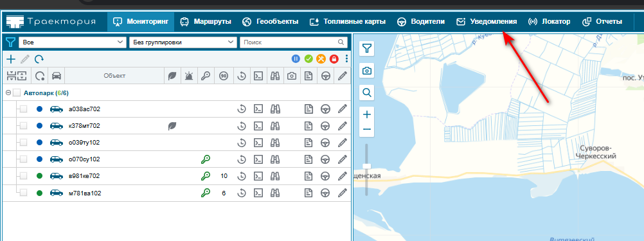Click the expand/collapse columns header icon
Screen dimensions: 644x241
(x=17, y=76)
